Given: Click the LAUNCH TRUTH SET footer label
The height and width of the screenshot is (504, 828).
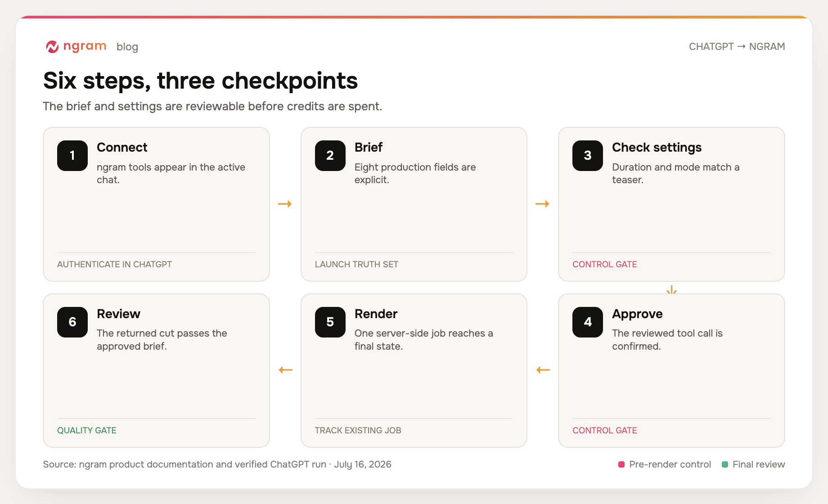Looking at the screenshot, I should (356, 264).
